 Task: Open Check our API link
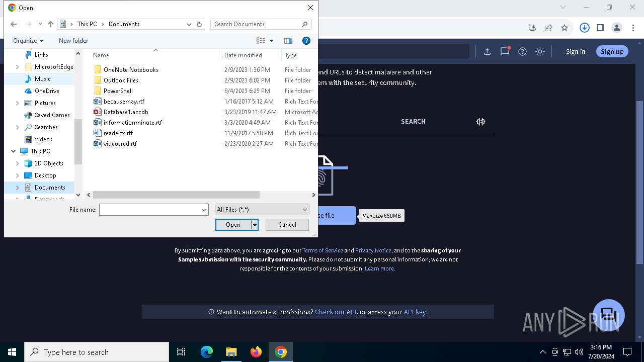point(336,312)
